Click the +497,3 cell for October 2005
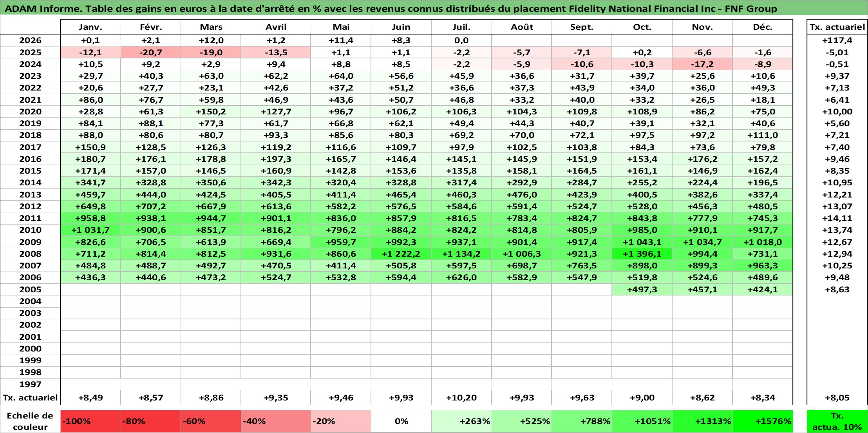Viewport: 868px width, 433px height. pyautogui.click(x=642, y=290)
